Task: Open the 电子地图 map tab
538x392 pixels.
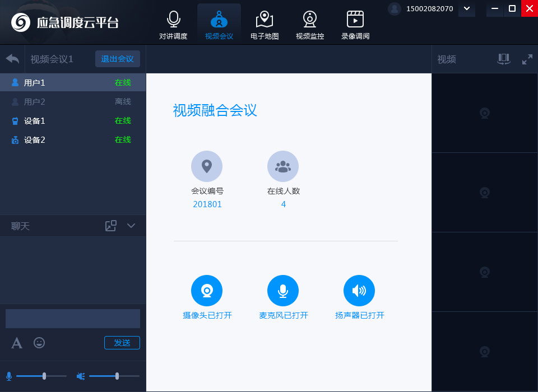Action: 264,25
